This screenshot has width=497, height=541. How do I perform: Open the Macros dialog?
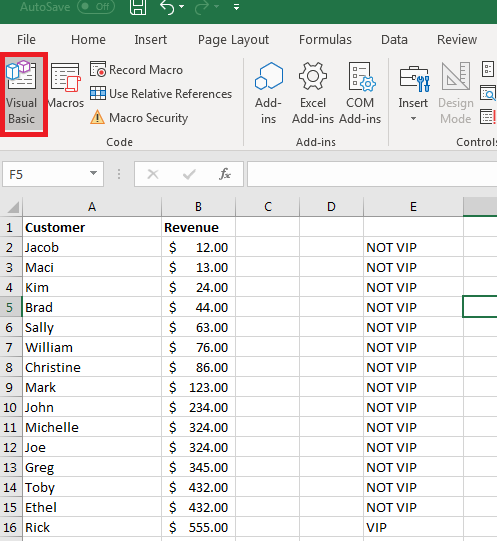coord(66,86)
